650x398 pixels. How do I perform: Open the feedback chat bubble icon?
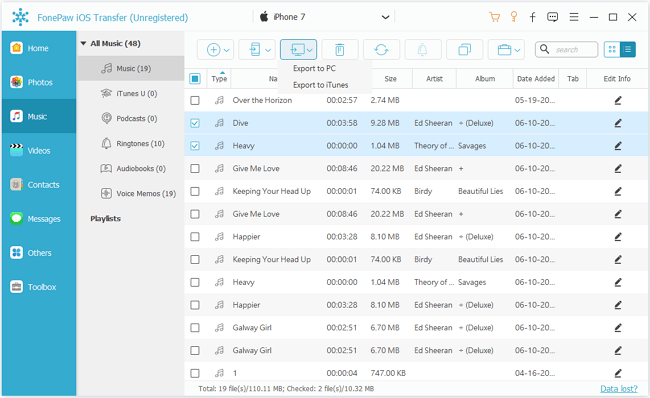coord(553,17)
